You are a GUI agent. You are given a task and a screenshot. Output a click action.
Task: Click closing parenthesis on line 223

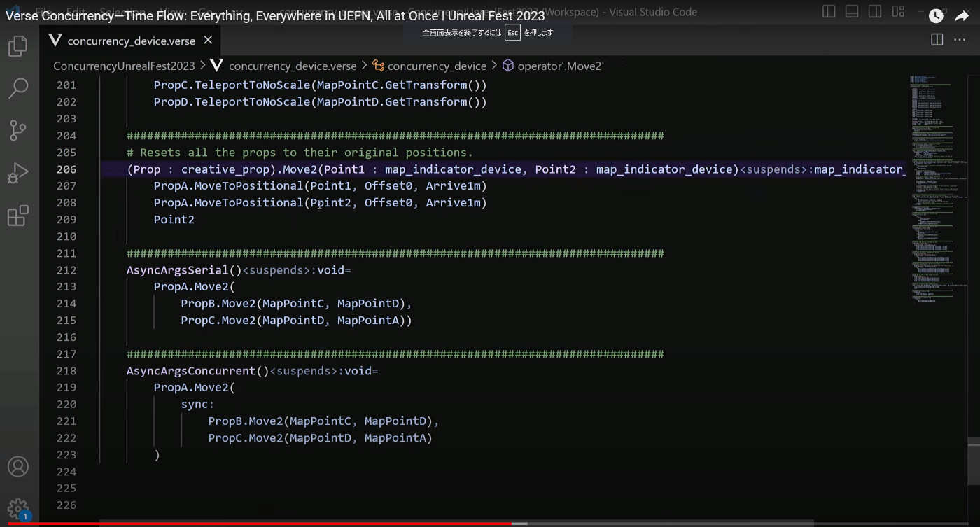coord(157,455)
